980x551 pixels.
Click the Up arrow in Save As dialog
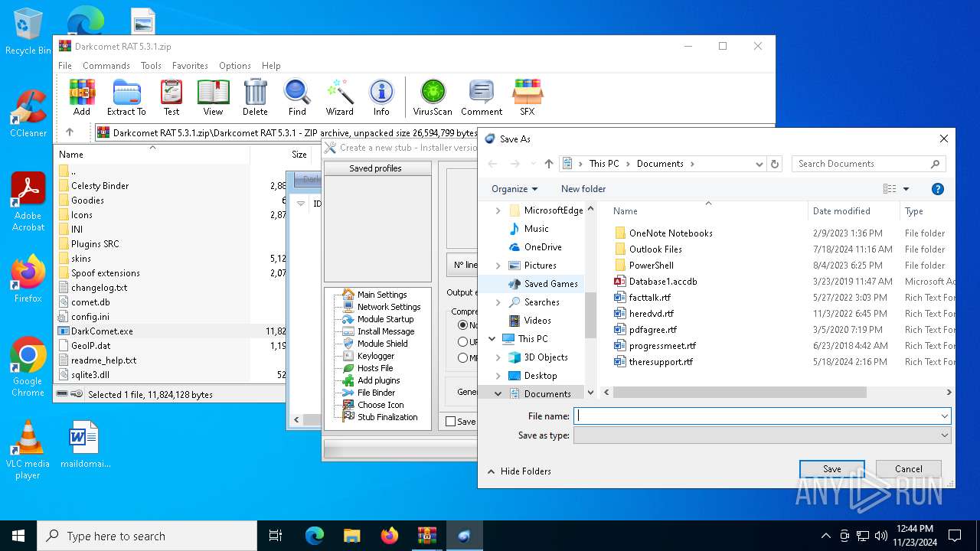(x=549, y=164)
